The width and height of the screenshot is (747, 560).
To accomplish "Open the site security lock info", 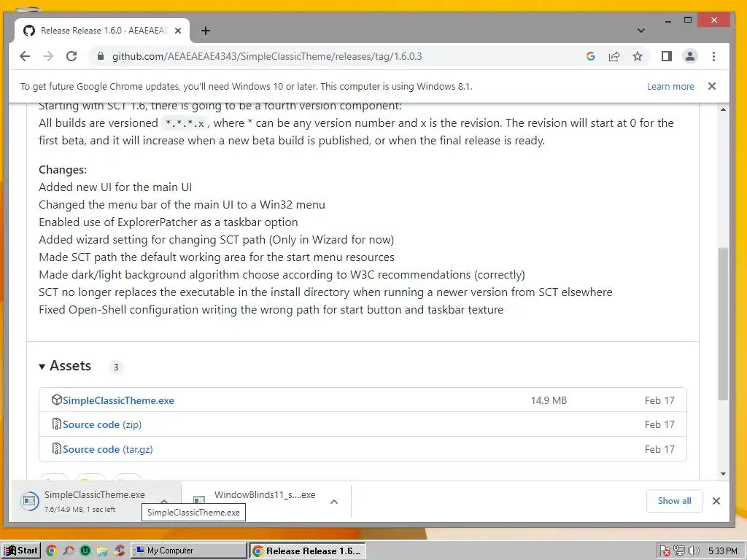I will coord(100,56).
